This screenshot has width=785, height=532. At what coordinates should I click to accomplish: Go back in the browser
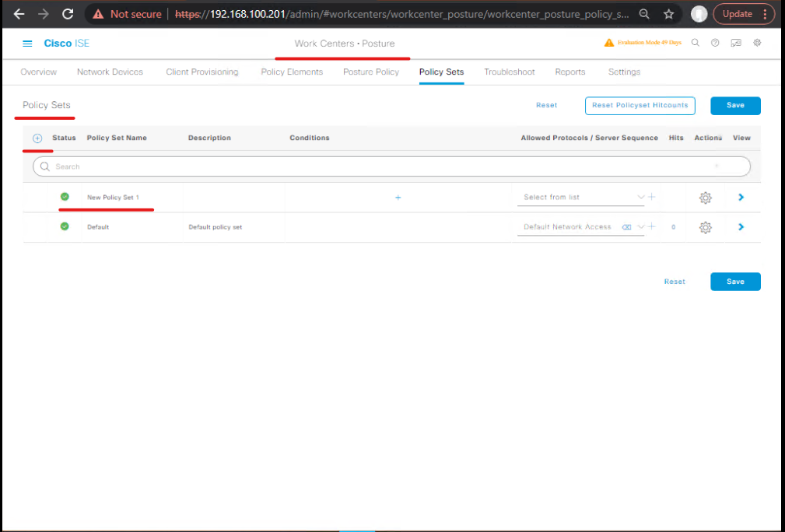(19, 14)
